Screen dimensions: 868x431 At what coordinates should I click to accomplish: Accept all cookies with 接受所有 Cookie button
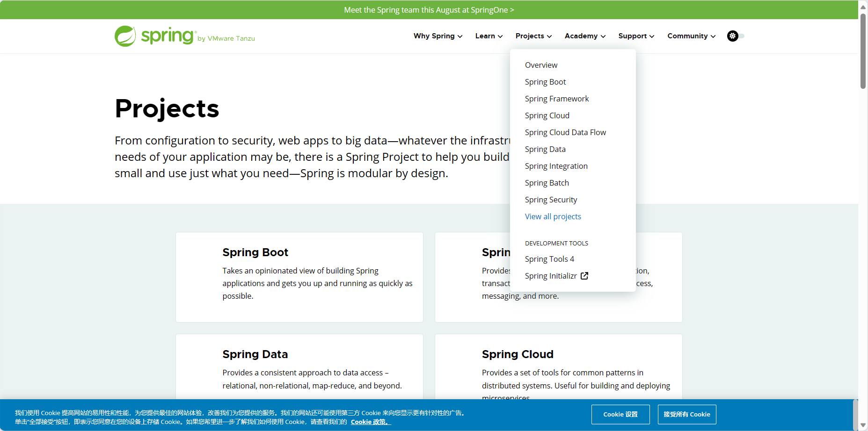click(687, 414)
